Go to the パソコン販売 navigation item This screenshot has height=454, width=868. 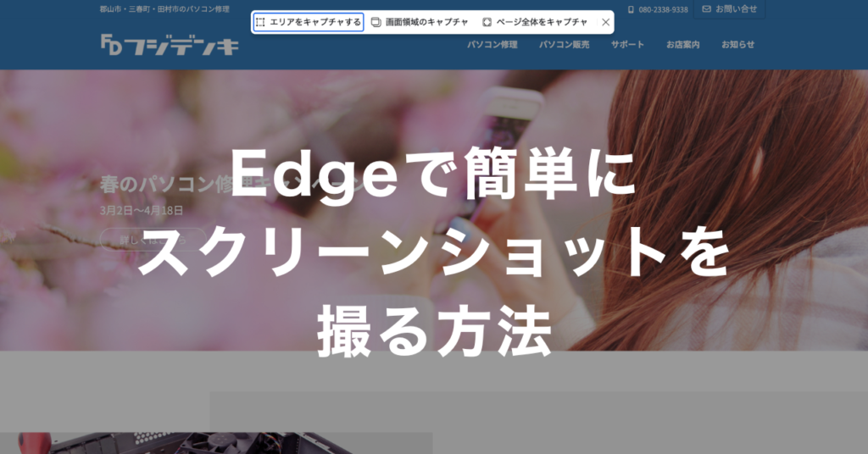[x=564, y=44]
